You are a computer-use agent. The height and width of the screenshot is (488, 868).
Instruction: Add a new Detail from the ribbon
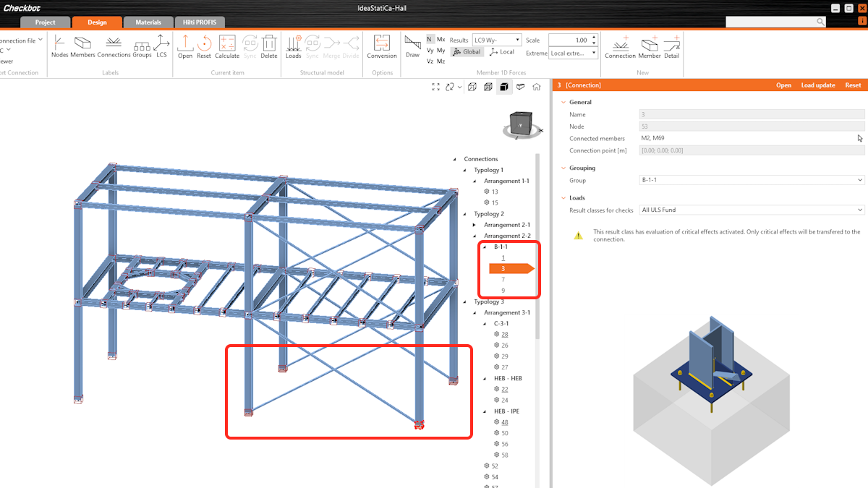[671, 46]
